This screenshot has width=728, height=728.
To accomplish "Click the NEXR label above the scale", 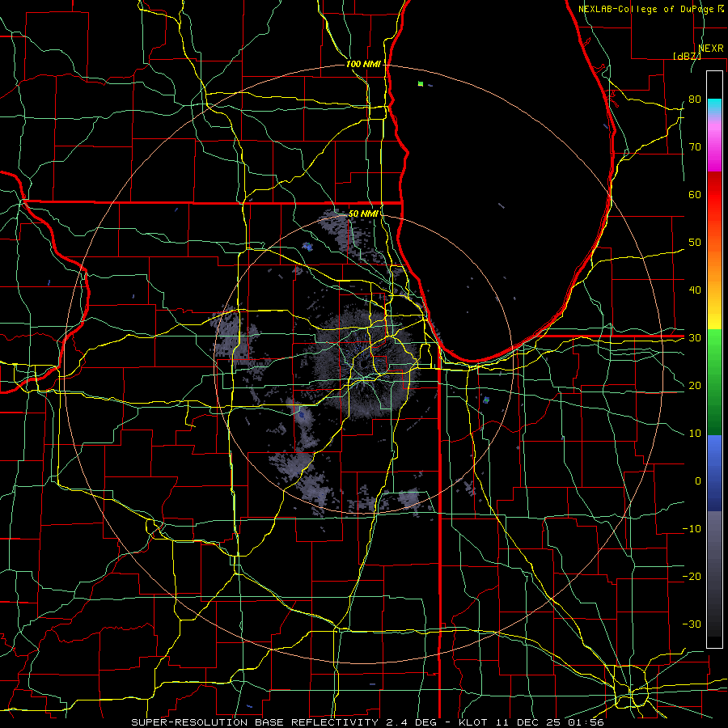I will click(711, 49).
